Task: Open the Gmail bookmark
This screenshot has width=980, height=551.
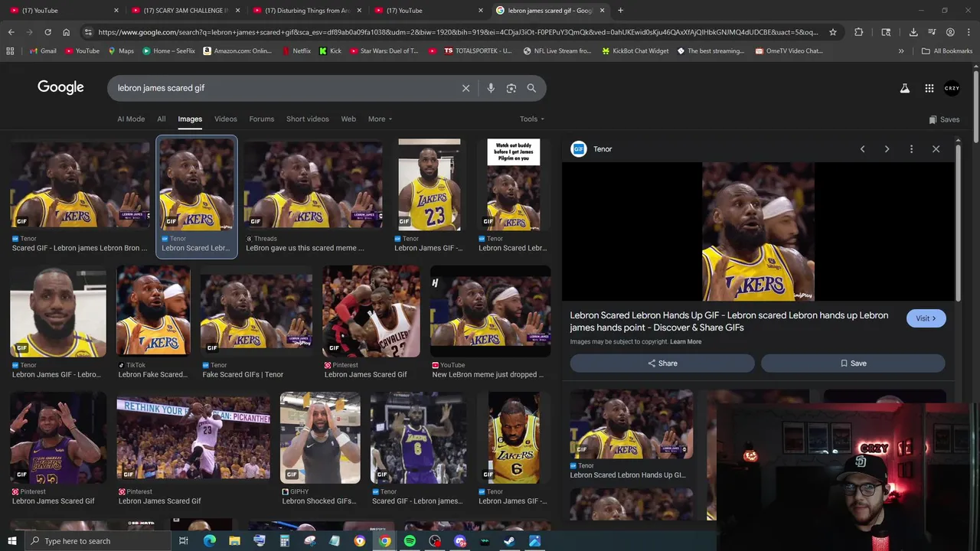Action: (42, 51)
